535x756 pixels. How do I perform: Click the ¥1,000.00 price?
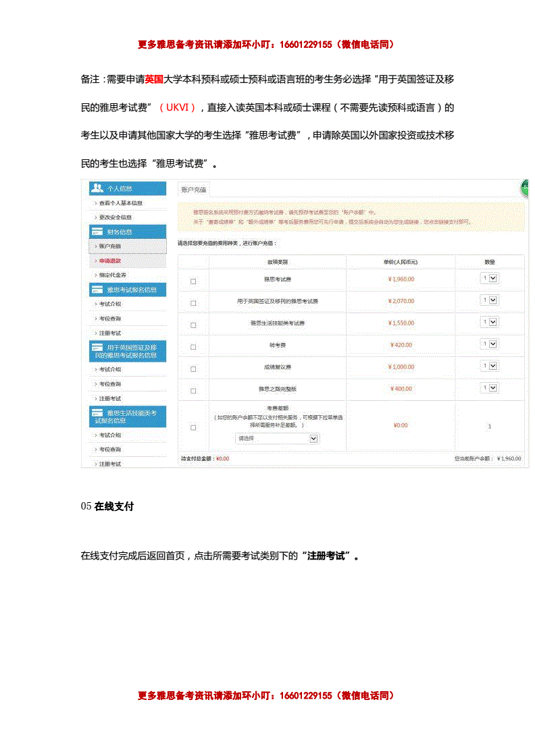tap(401, 367)
